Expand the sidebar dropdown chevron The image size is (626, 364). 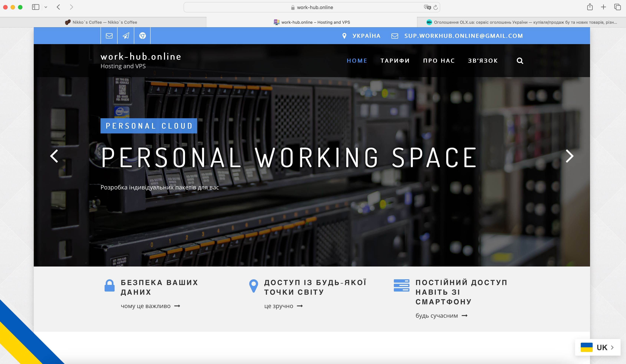pyautogui.click(x=46, y=7)
